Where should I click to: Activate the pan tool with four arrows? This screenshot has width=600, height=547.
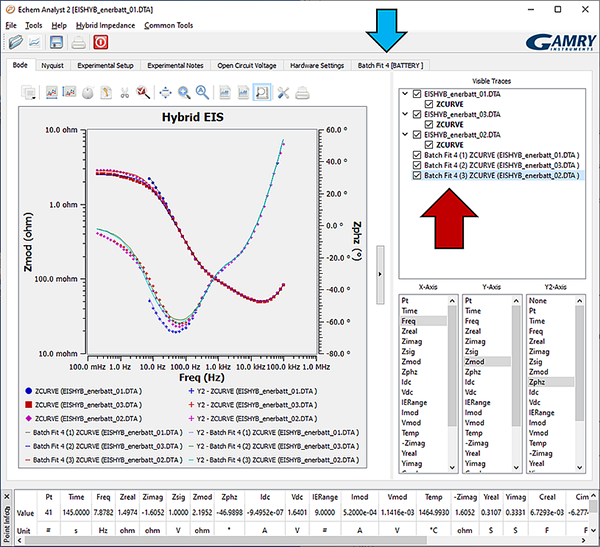point(165,93)
